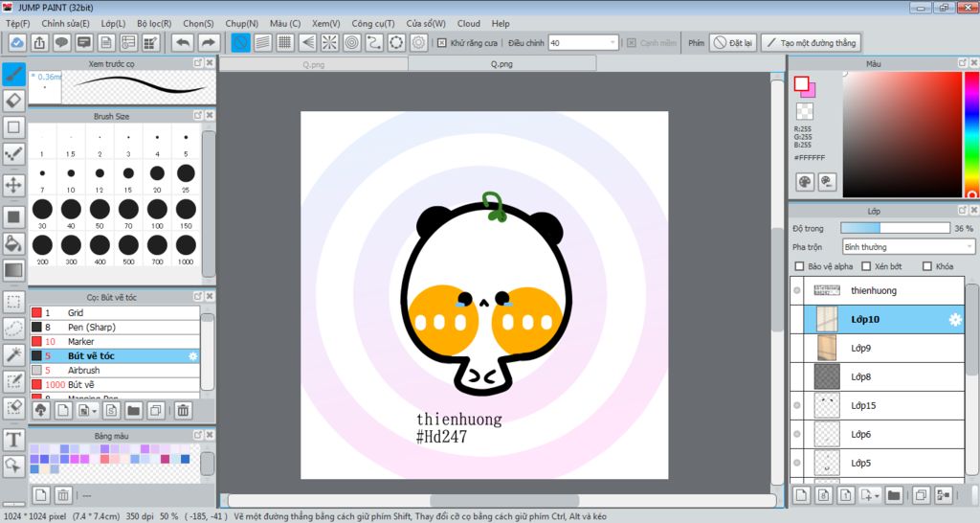The width and height of the screenshot is (980, 523).
Task: Switch to first Q.png tab
Action: (314, 64)
